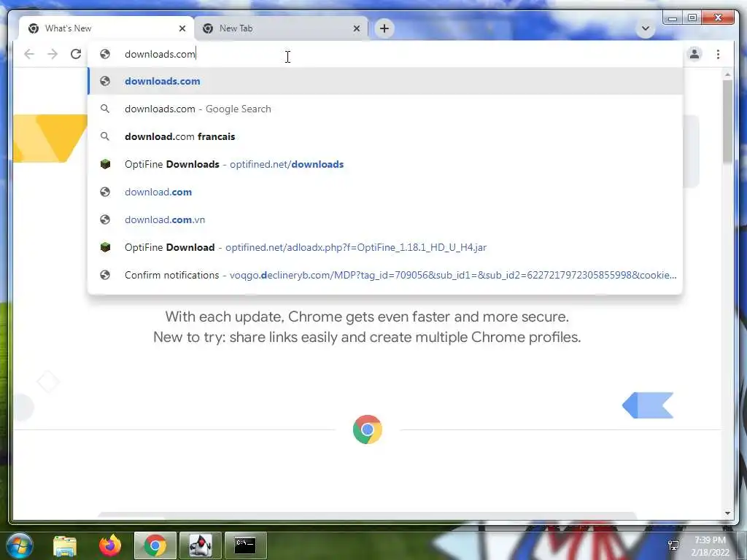
Task: Choose the download.com.vn suggestion
Action: click(385, 219)
